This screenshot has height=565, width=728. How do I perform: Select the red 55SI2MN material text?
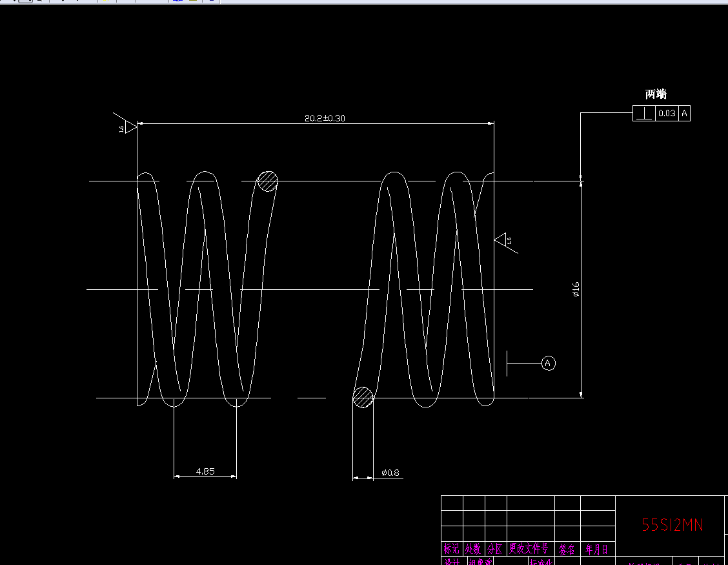[672, 525]
